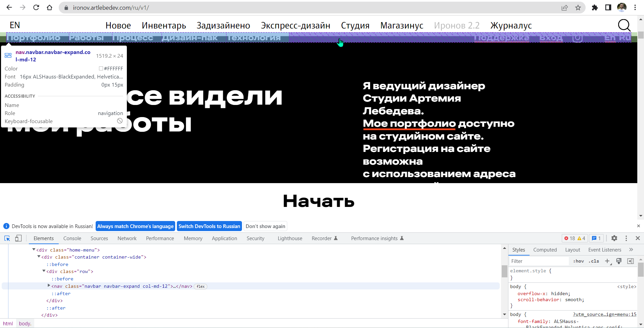This screenshot has height=328, width=644.
Task: Open the Recorder tab
Action: click(x=325, y=238)
